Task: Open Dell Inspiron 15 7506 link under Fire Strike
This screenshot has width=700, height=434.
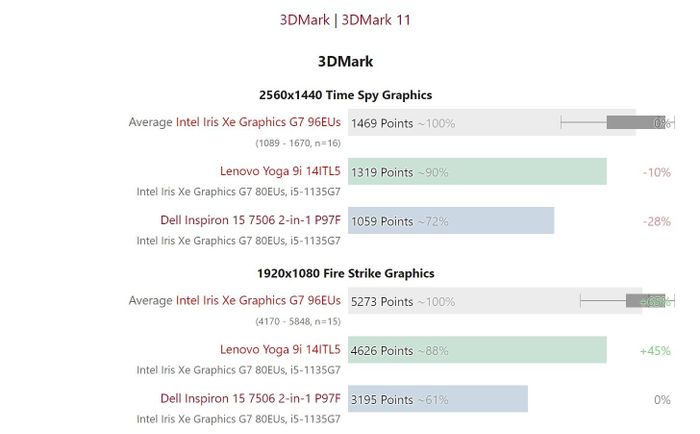Action: (x=250, y=398)
